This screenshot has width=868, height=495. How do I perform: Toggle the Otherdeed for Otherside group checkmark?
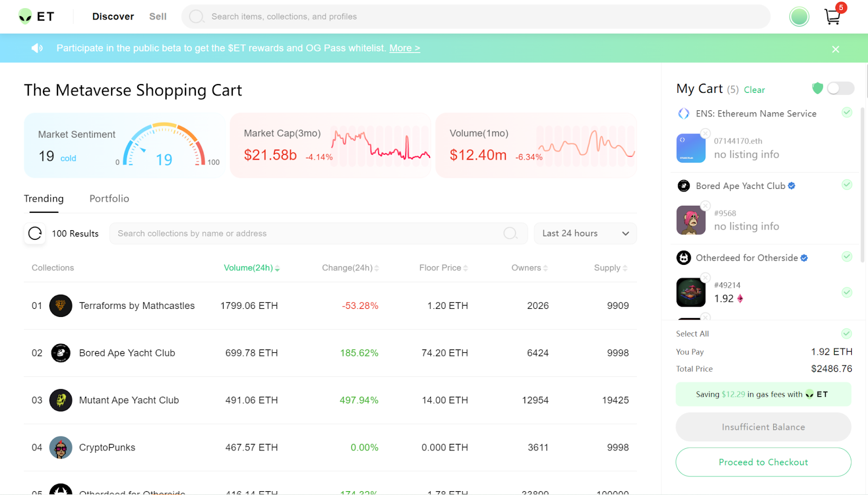[847, 257]
